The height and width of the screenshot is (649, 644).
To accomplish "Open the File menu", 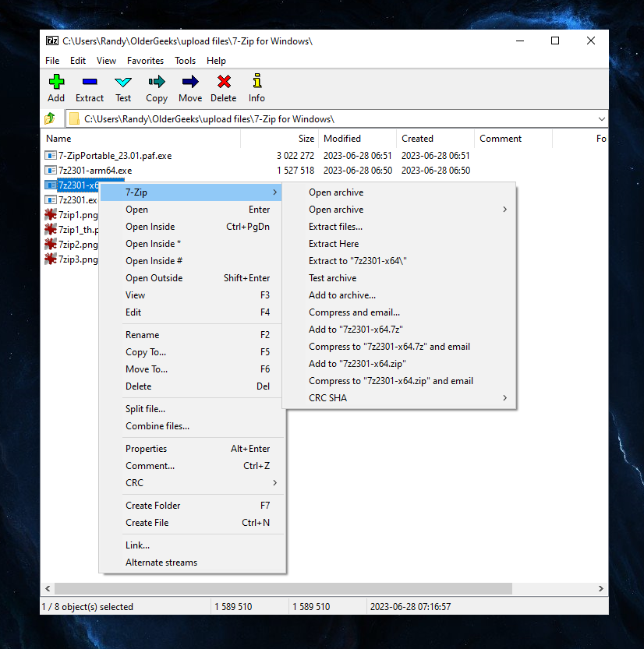I will [x=52, y=61].
